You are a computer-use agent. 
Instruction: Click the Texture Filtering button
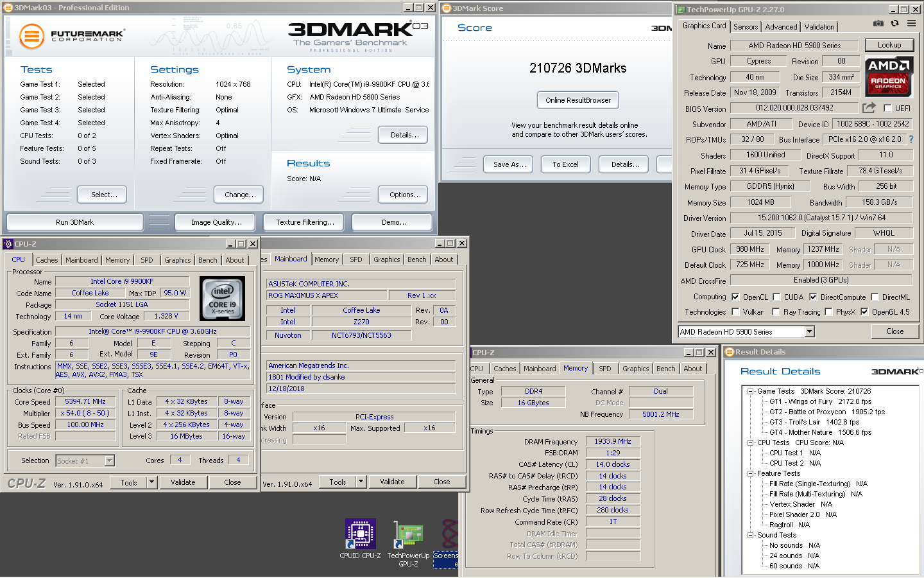305,222
